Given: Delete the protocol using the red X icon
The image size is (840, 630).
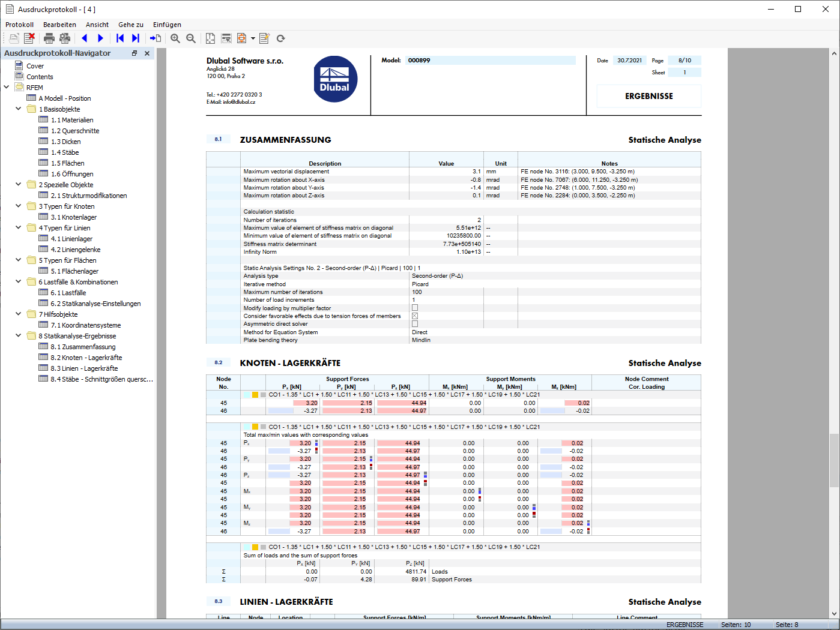Looking at the screenshot, I should [29, 38].
